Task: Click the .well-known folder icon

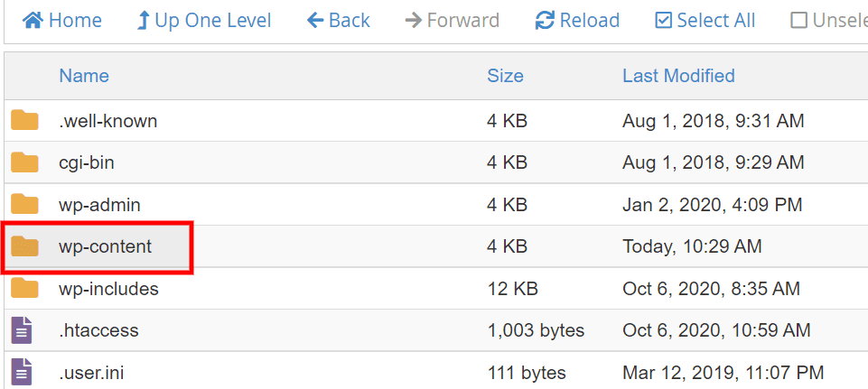Action: [24, 121]
